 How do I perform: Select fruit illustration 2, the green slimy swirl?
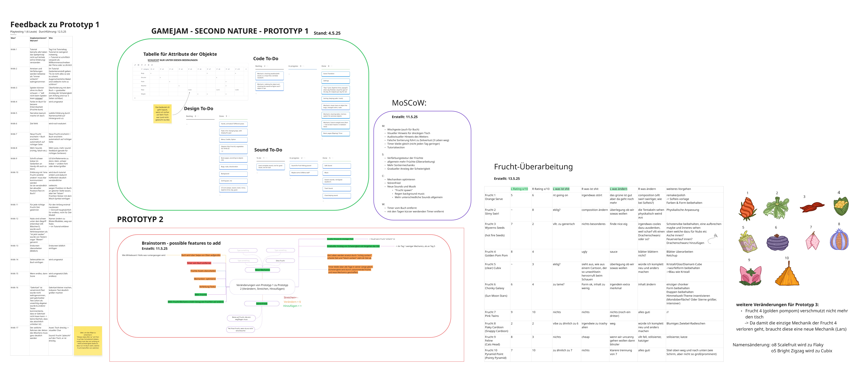[x=776, y=208]
